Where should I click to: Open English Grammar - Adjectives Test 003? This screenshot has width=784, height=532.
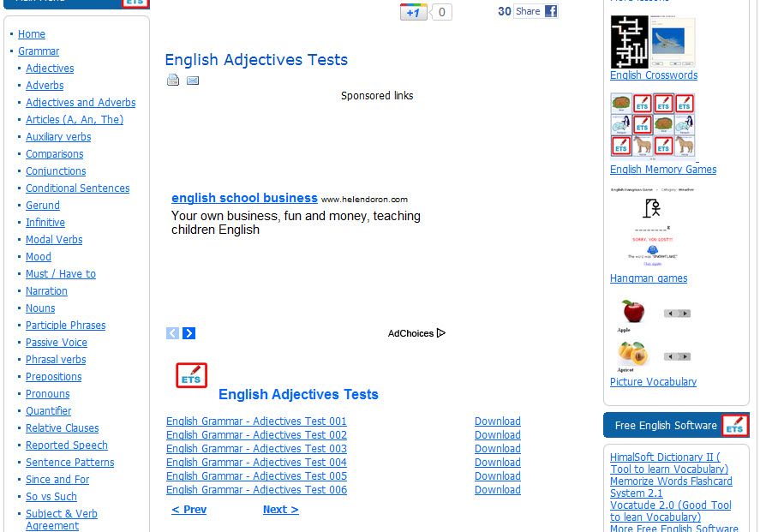pos(256,448)
